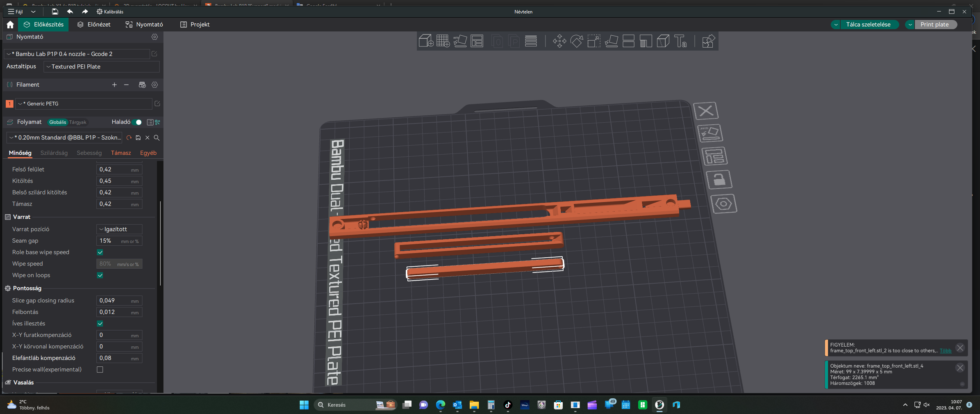
Task: Click the Auto orient toolbar icon
Action: pos(460,41)
